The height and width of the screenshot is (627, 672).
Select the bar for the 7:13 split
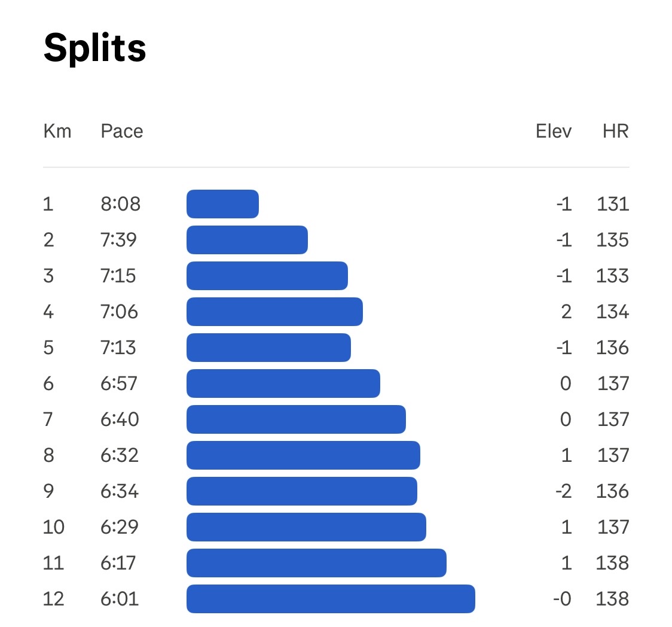pos(268,348)
